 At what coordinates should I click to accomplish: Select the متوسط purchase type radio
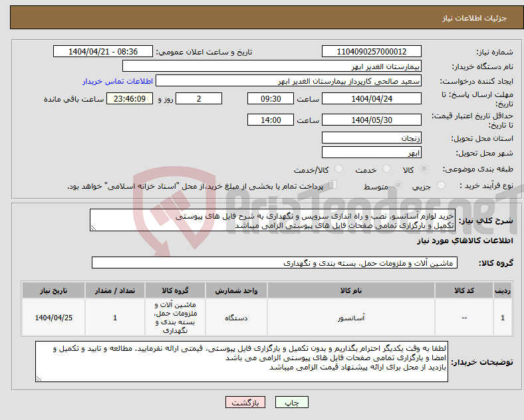point(398,185)
